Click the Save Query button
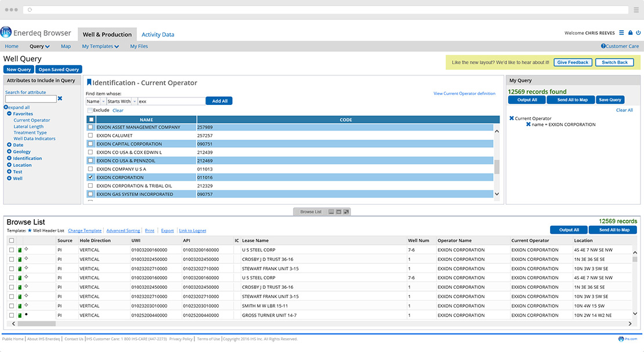 coord(610,100)
